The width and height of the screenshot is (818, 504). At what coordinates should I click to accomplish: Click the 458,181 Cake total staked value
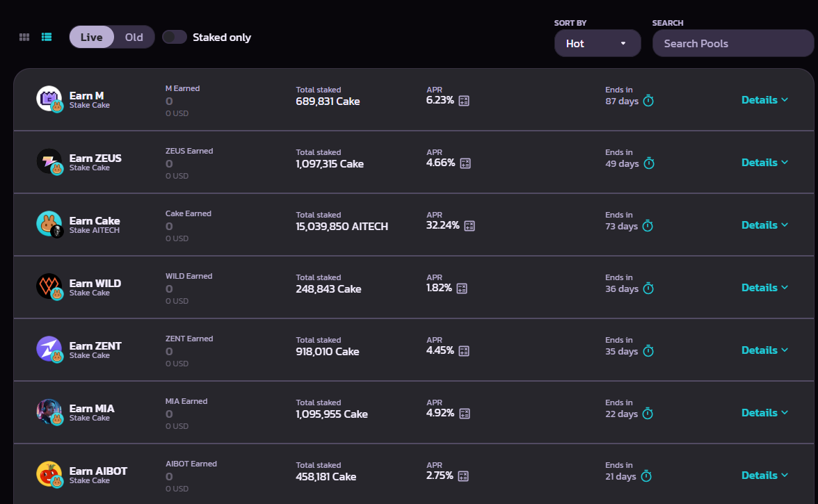[326, 476]
